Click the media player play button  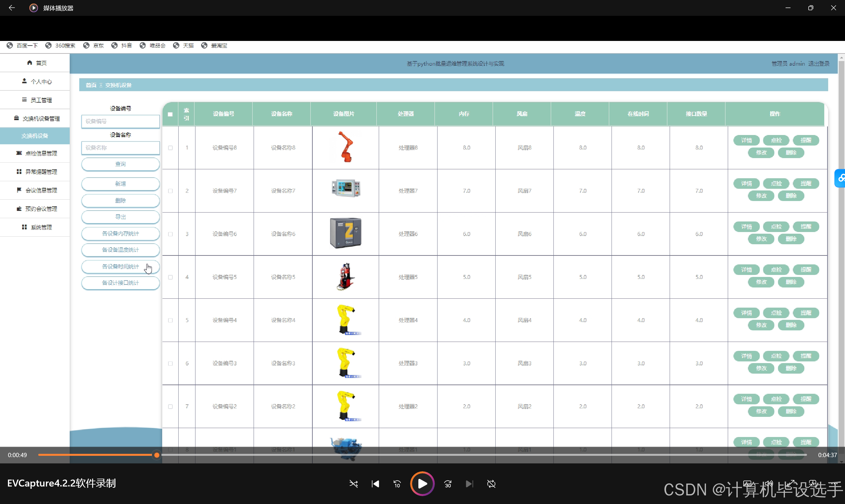[x=422, y=484]
